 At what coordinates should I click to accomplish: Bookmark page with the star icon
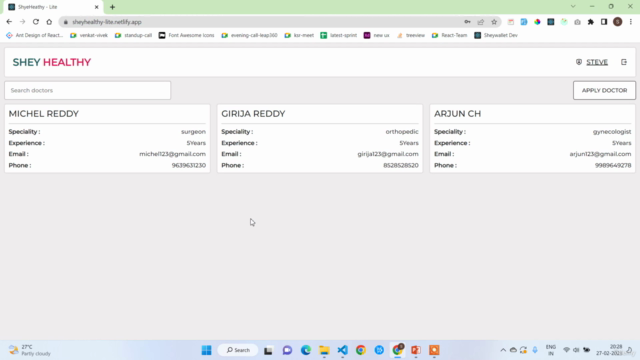[x=494, y=22]
